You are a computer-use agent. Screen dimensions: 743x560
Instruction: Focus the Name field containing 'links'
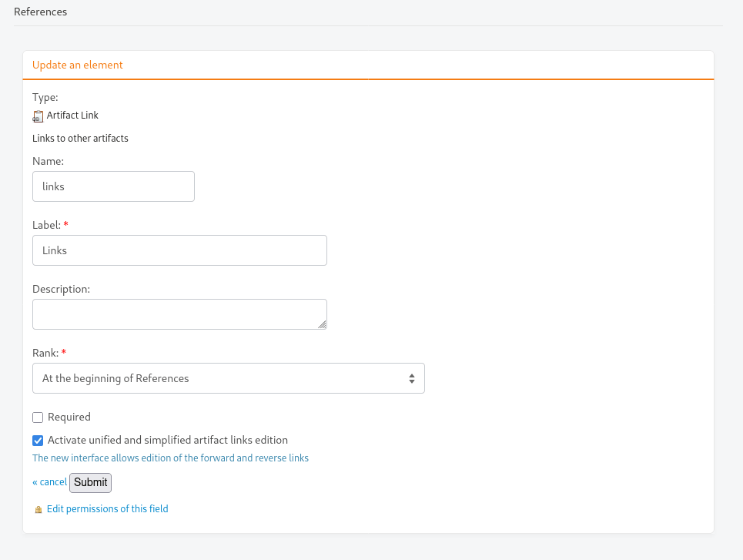click(113, 186)
